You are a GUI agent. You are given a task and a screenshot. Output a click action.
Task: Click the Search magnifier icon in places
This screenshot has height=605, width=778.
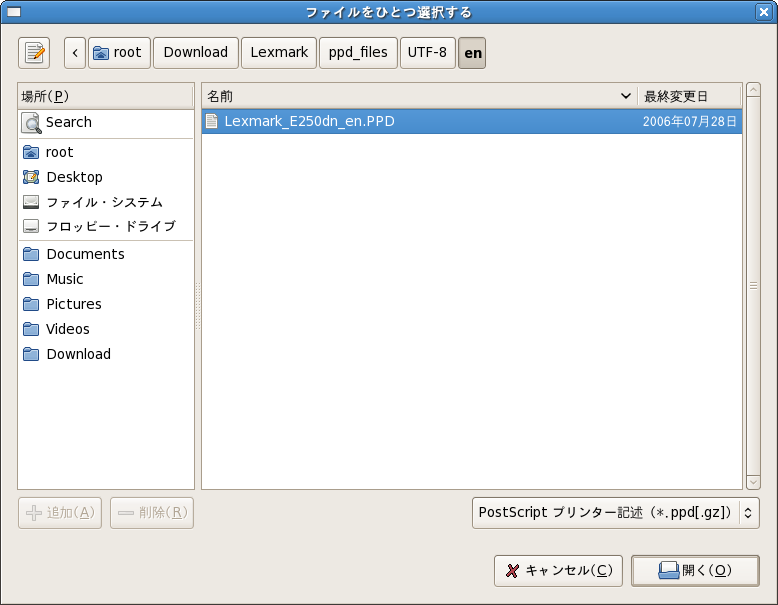31,123
